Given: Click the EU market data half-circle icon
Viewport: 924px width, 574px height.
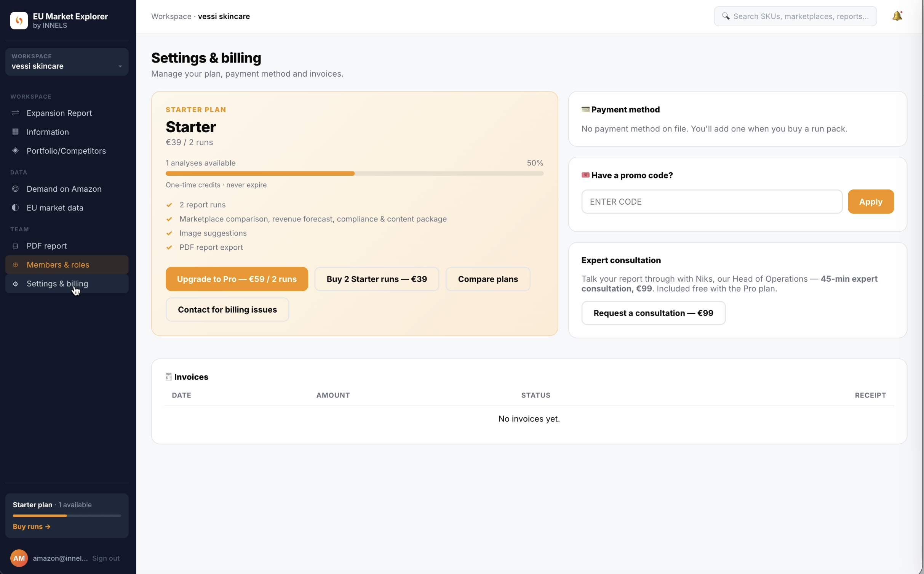Looking at the screenshot, I should (x=15, y=208).
